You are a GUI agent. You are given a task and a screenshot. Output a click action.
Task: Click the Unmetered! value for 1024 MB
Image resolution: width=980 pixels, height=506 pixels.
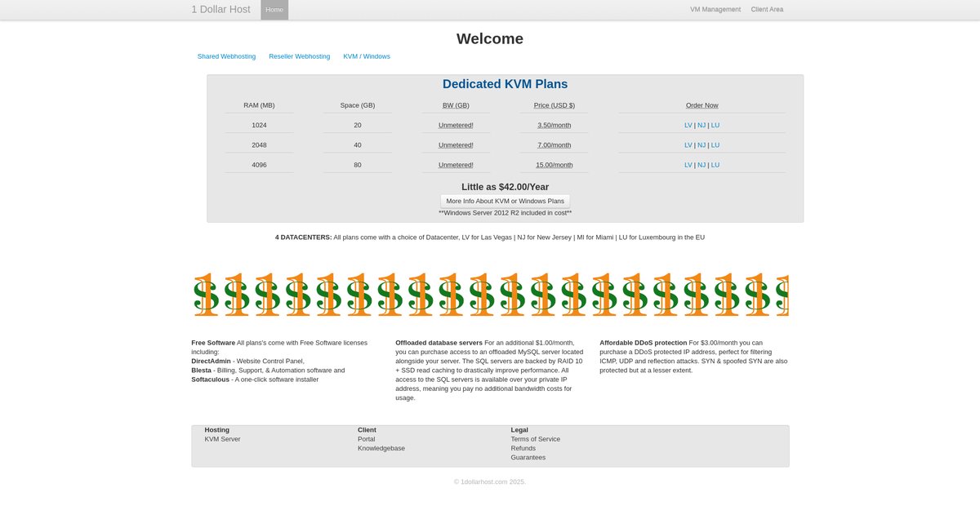[x=456, y=125]
